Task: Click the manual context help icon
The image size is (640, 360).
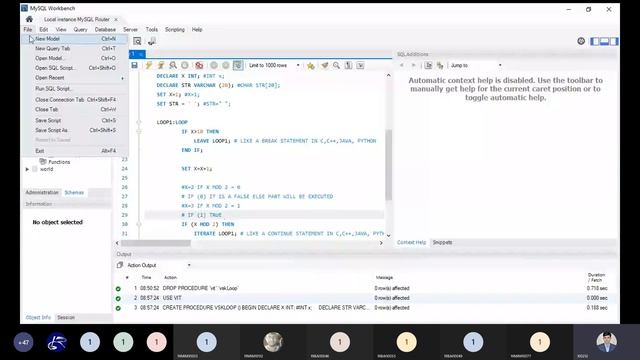Action: tap(428, 65)
